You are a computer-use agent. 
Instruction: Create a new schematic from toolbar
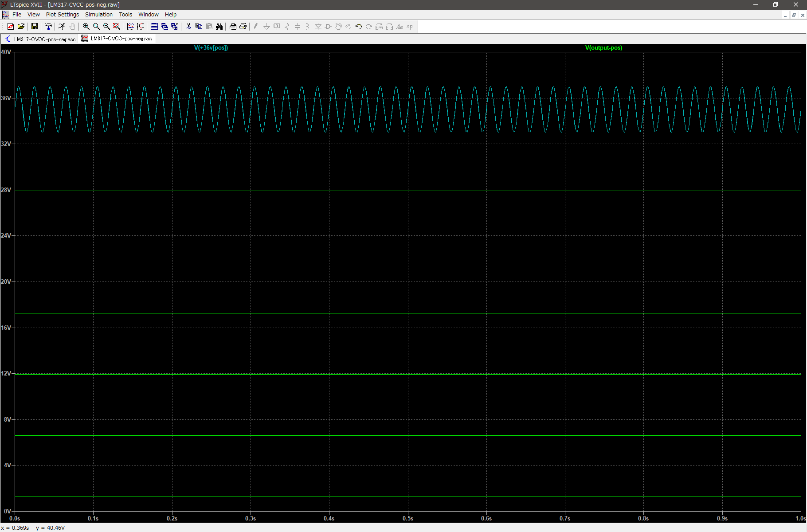click(11, 27)
